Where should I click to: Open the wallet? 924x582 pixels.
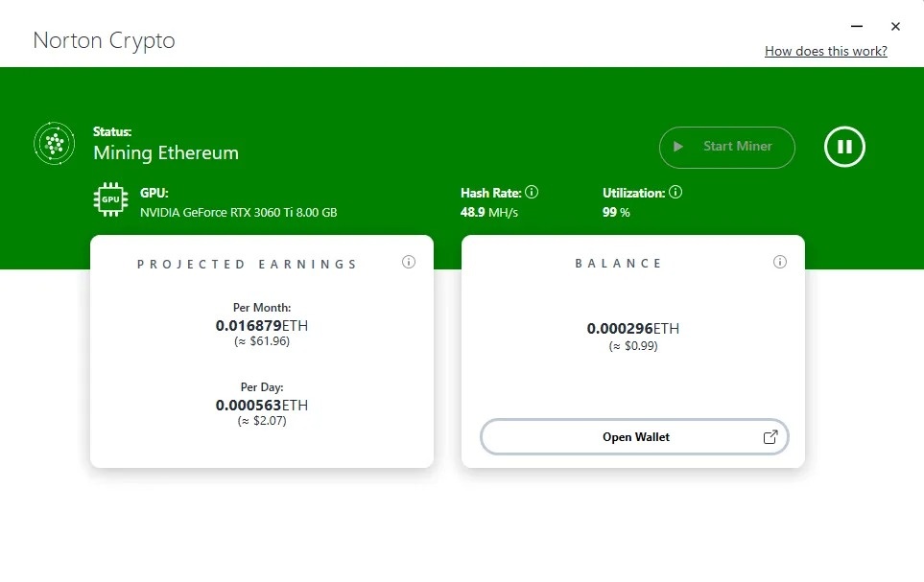click(x=633, y=436)
